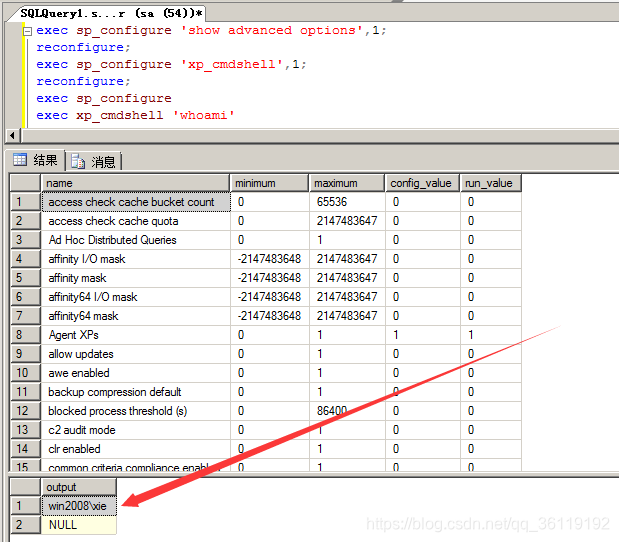Select the 'access check cache bucket count' cell
This screenshot has width=619, height=542.
(136, 202)
